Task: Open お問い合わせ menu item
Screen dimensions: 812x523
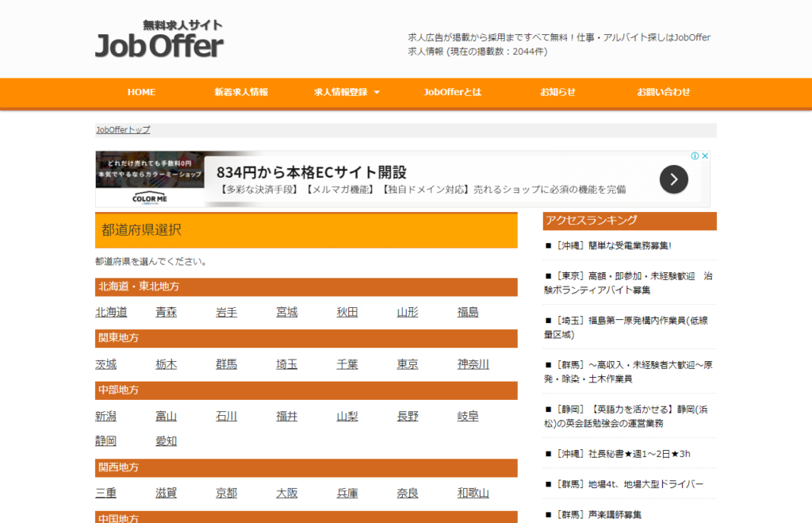Action: click(664, 92)
